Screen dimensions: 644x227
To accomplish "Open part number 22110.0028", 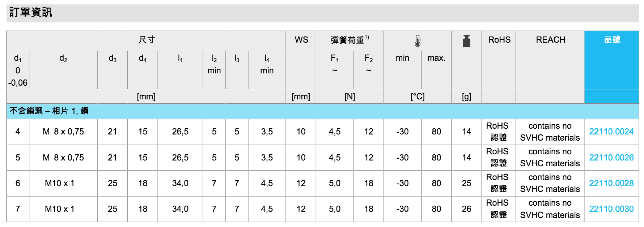I will (611, 183).
